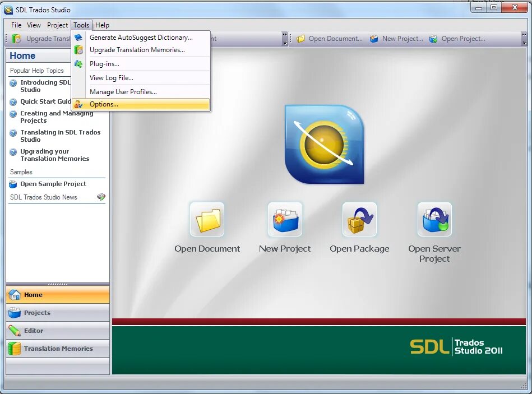This screenshot has width=532, height=394.
Task: Click the large Open Server Project icon
Action: [434, 219]
